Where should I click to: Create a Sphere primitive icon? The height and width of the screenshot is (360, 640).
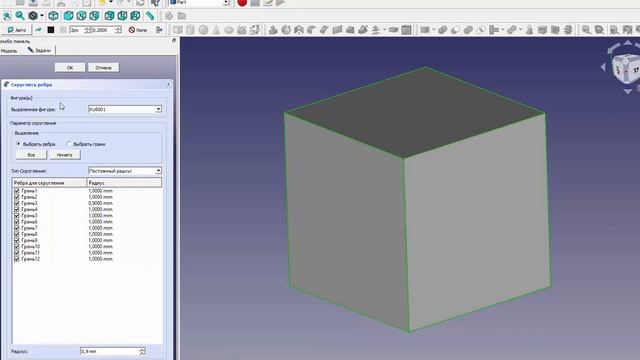point(203,30)
